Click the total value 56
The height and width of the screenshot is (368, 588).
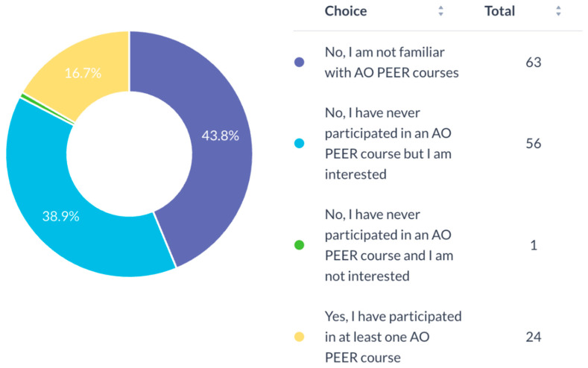(534, 144)
